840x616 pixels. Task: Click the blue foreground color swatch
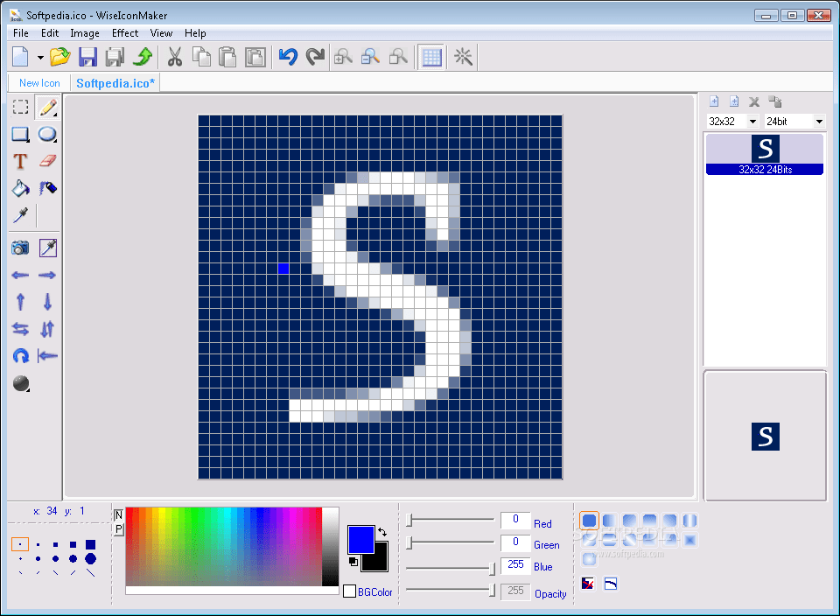click(x=361, y=539)
